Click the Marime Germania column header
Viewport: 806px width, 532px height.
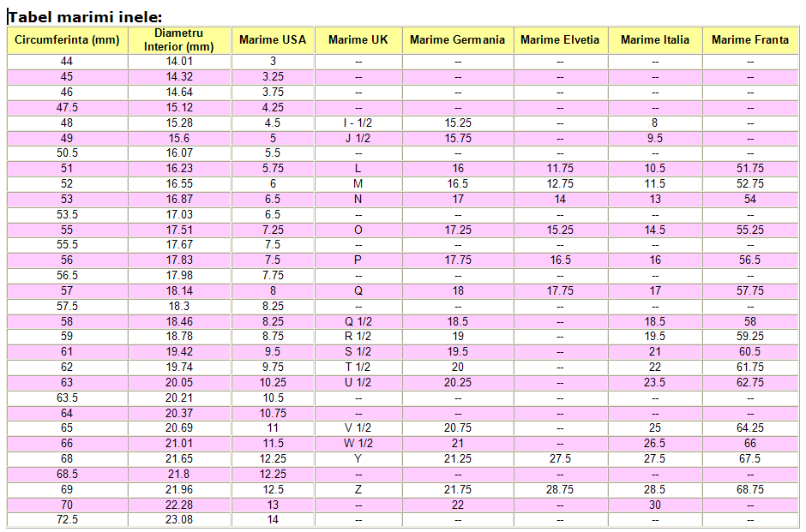[458, 40]
